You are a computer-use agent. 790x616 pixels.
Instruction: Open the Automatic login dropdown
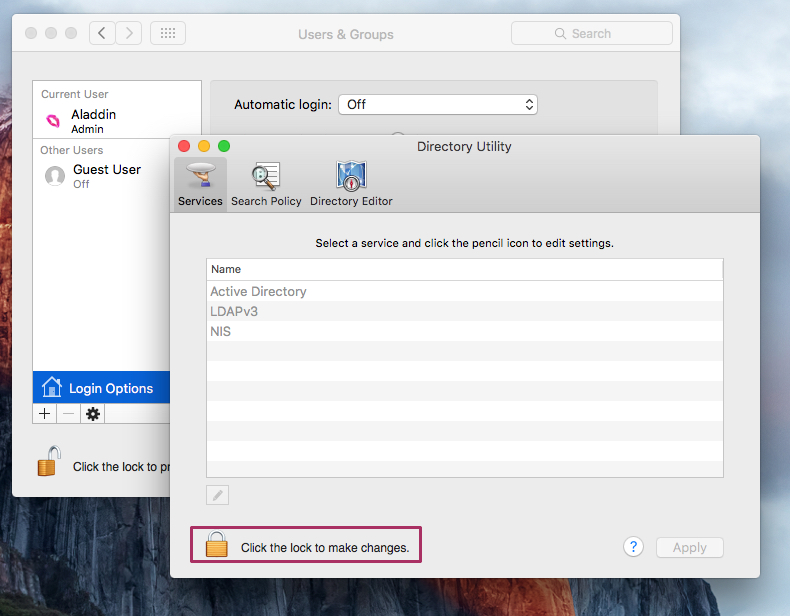click(438, 104)
